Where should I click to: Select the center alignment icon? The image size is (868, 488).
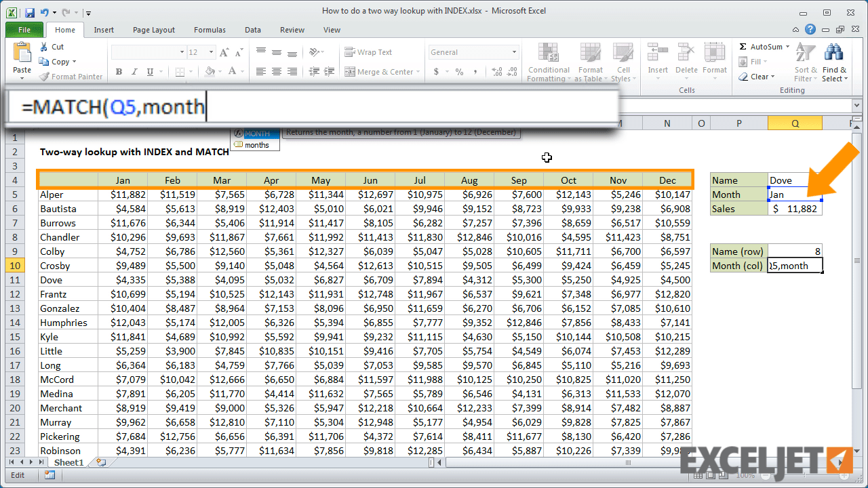pos(275,71)
